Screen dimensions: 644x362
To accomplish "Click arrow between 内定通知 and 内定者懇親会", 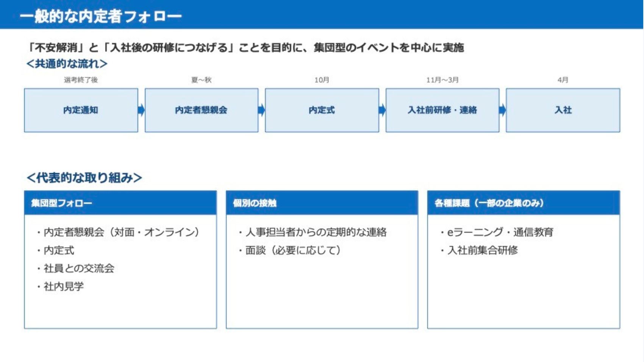I will pos(141,110).
